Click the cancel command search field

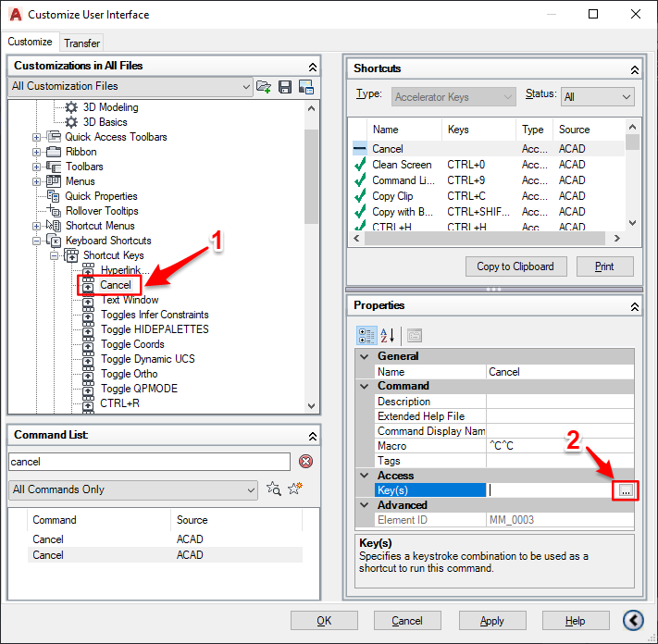point(149,462)
